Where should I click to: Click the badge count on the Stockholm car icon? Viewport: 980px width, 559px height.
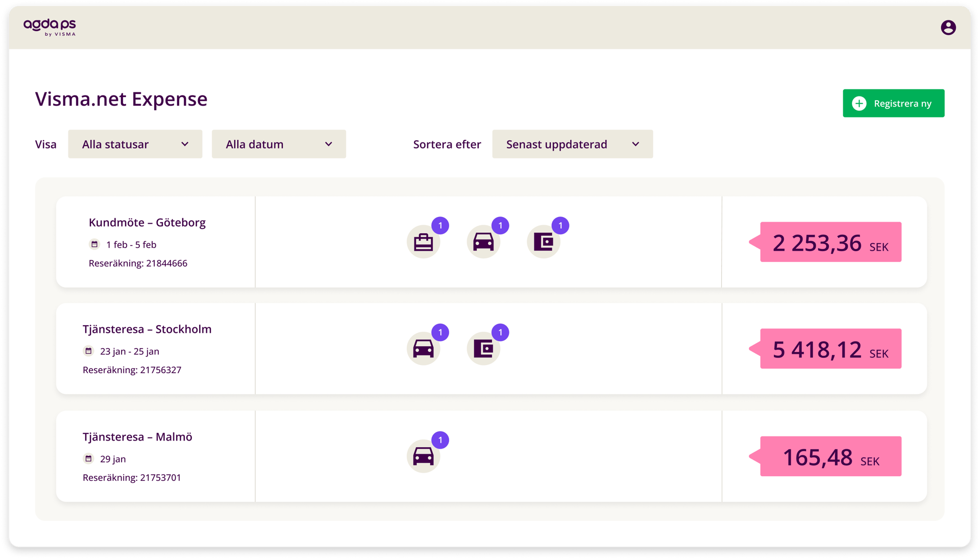pyautogui.click(x=440, y=332)
